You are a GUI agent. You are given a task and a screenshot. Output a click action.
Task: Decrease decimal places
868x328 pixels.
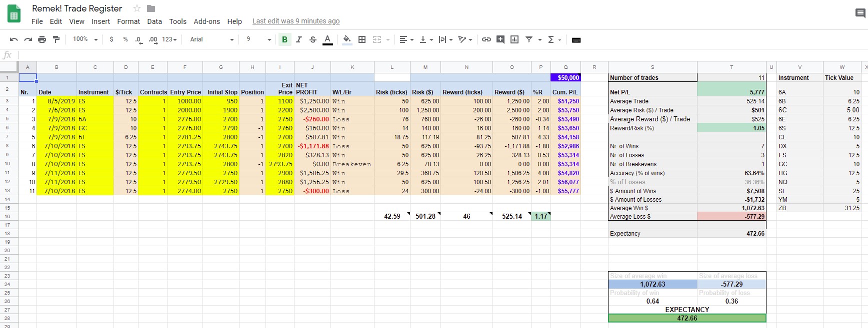point(138,39)
